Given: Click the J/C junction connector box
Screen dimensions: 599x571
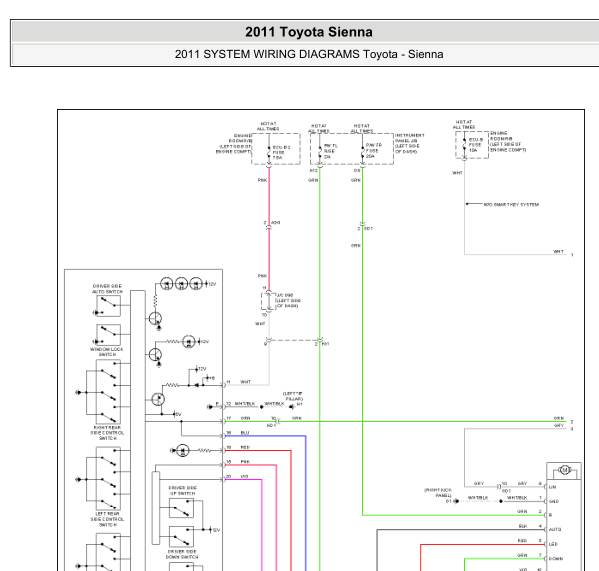Looking at the screenshot, I should [269, 301].
